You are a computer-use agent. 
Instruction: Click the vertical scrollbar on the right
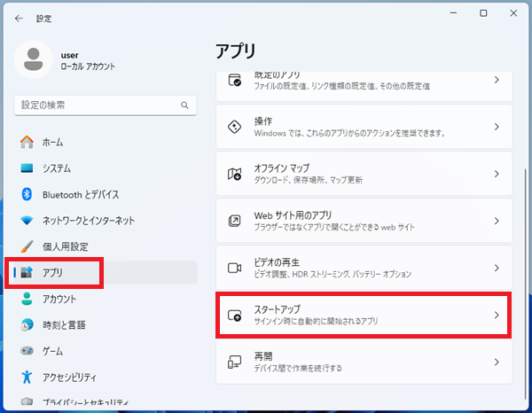tap(525, 283)
